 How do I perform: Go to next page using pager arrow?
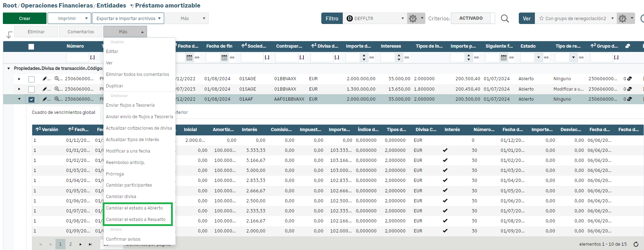click(x=80, y=244)
